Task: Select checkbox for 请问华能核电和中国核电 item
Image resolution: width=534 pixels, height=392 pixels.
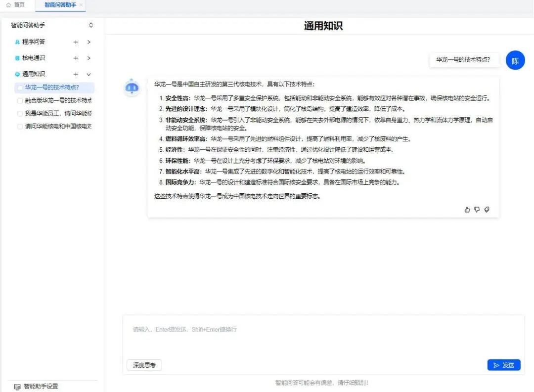Action: pos(20,127)
